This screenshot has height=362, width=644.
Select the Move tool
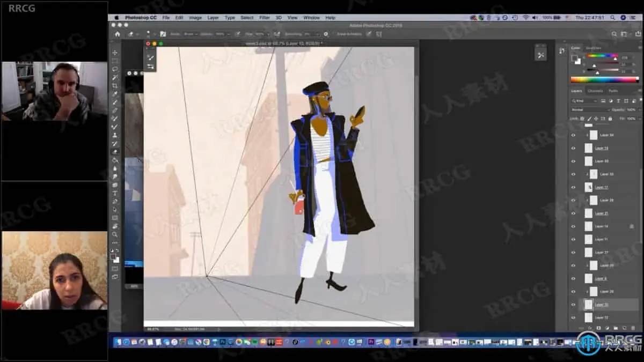tap(115, 53)
